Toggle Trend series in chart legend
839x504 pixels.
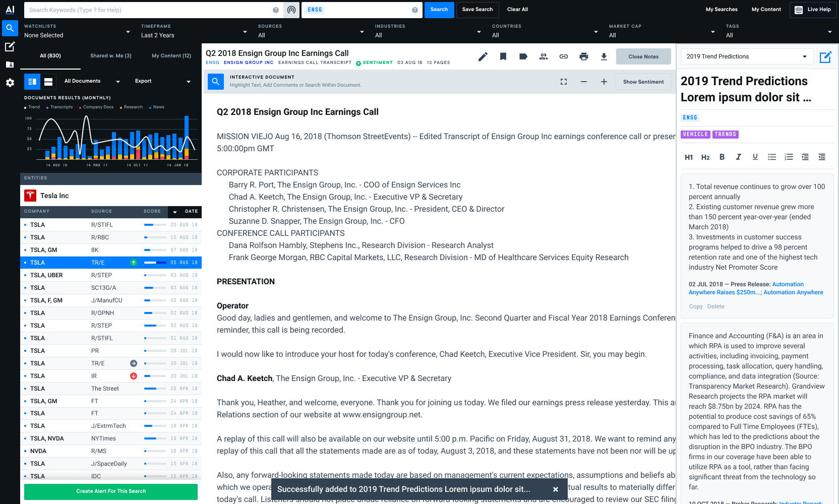point(32,107)
